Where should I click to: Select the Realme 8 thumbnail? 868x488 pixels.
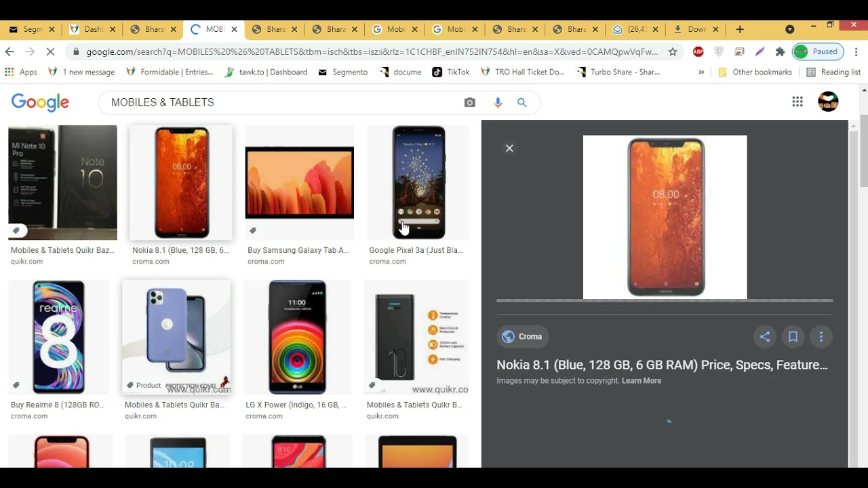click(58, 337)
